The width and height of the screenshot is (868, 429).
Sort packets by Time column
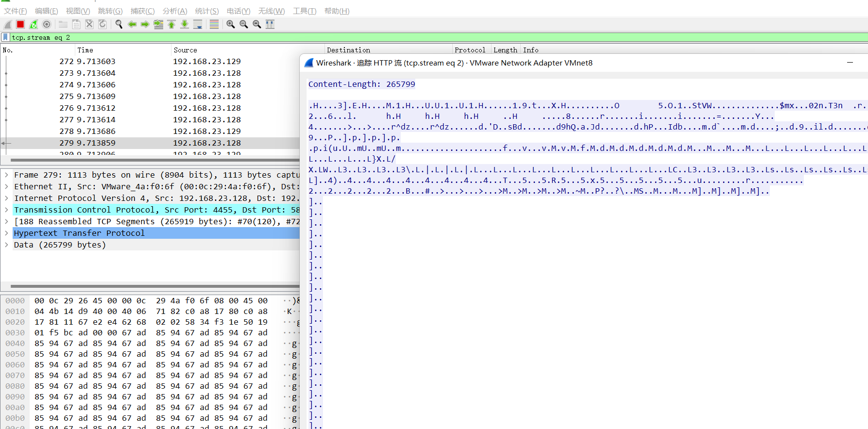[x=123, y=50]
